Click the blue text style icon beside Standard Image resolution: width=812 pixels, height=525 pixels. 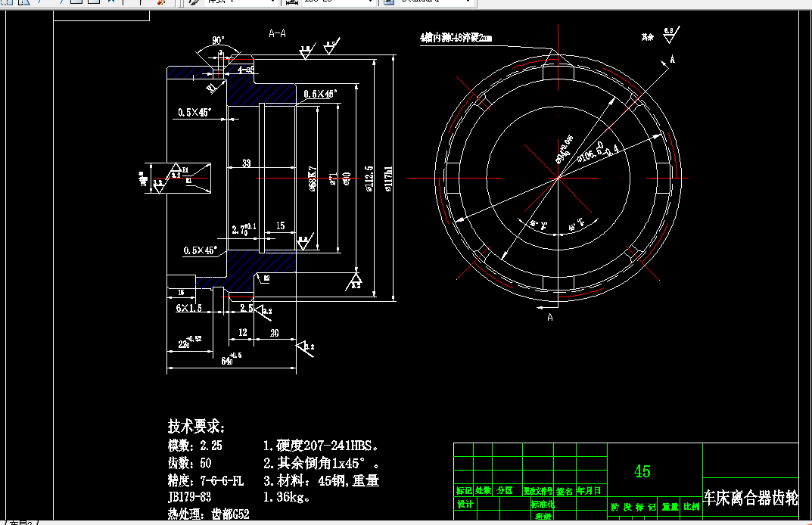click(387, 2)
